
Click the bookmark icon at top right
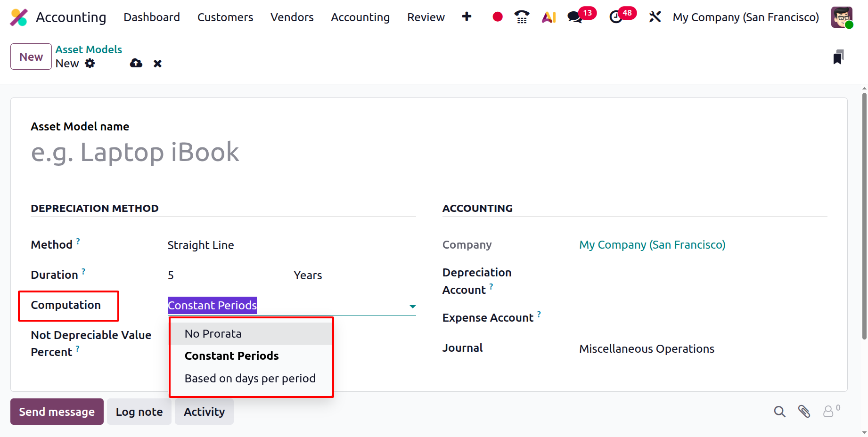point(838,57)
